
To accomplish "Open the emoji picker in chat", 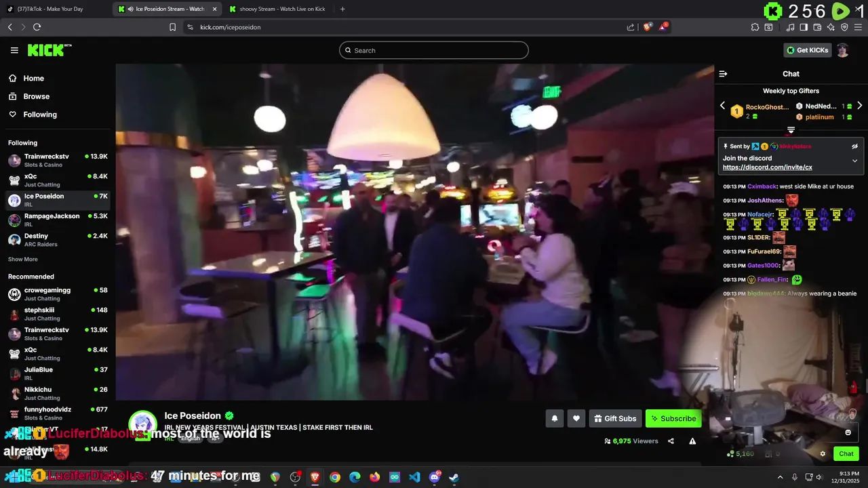I will pos(848,432).
